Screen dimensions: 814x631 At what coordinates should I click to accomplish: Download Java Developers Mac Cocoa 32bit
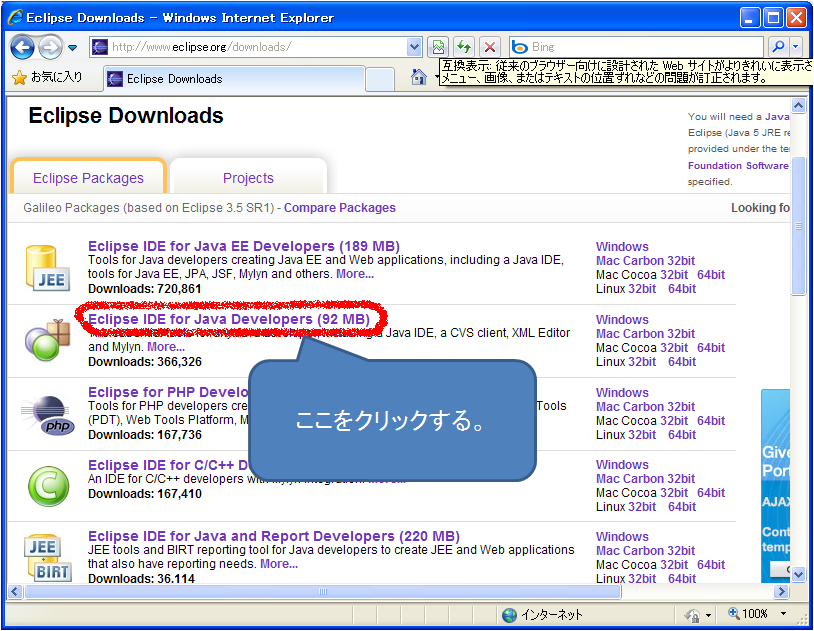coord(674,348)
